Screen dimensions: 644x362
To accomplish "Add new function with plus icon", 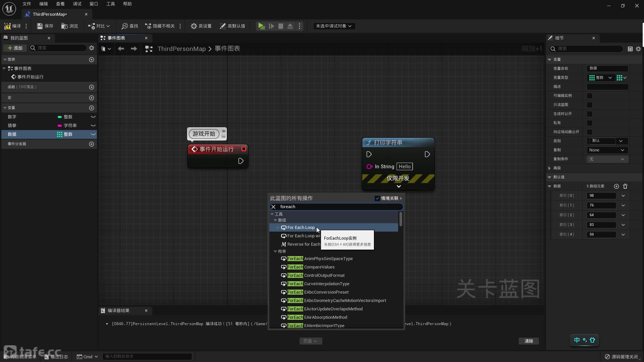I will (x=92, y=87).
